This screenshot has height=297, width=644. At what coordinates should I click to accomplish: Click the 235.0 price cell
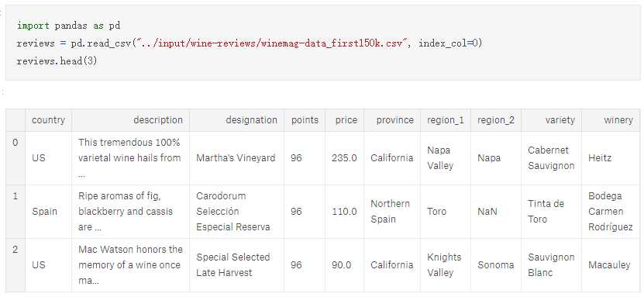coord(344,157)
